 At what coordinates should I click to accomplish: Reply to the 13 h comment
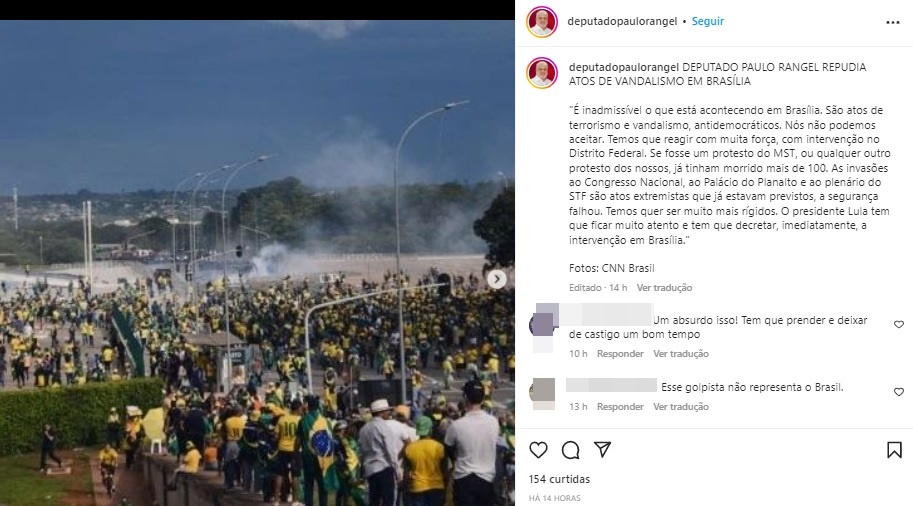620,406
